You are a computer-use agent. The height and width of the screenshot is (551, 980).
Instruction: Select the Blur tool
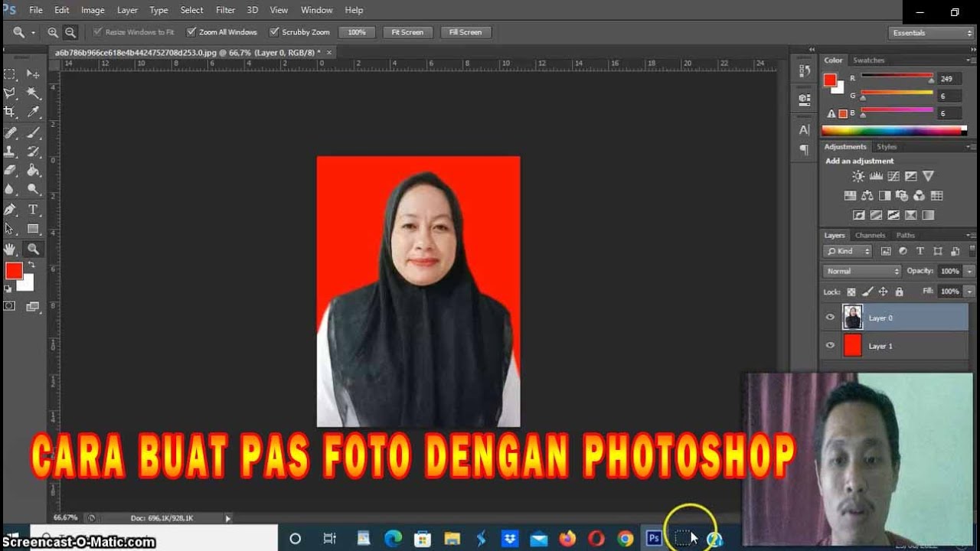[x=10, y=190]
